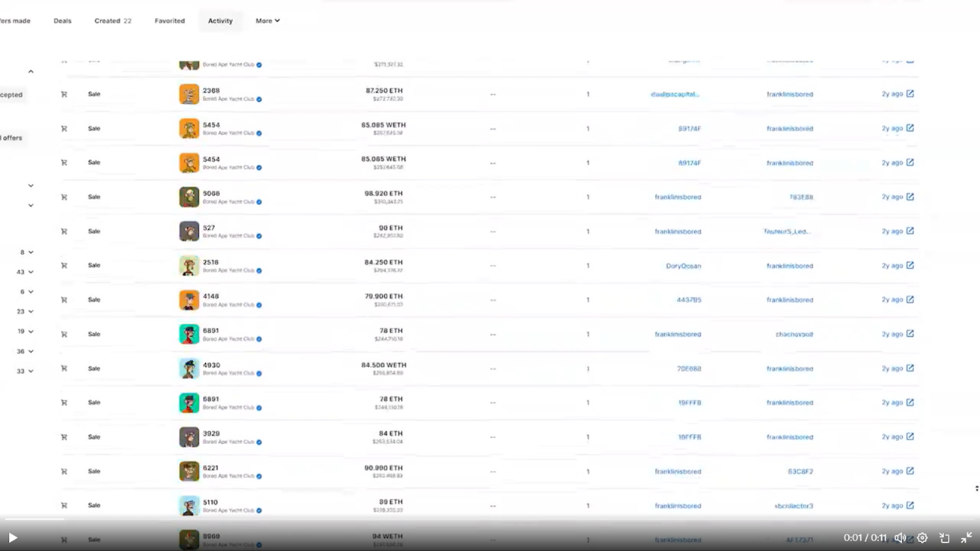The image size is (980, 551).
Task: Expand sidebar filter with count 36
Action: (31, 351)
